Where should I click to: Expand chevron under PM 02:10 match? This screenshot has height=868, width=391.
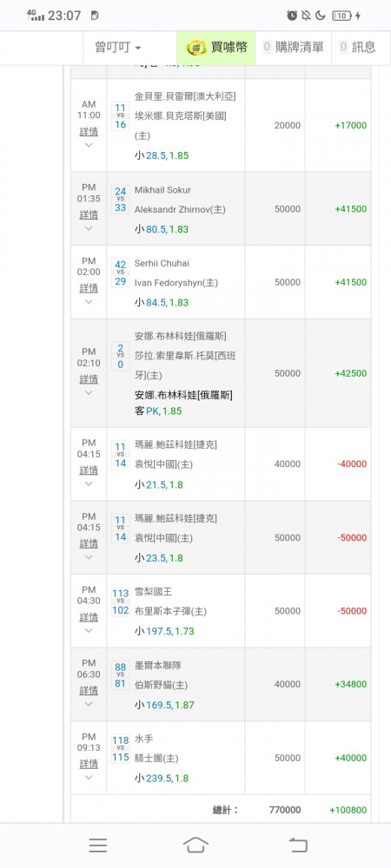[89, 392]
